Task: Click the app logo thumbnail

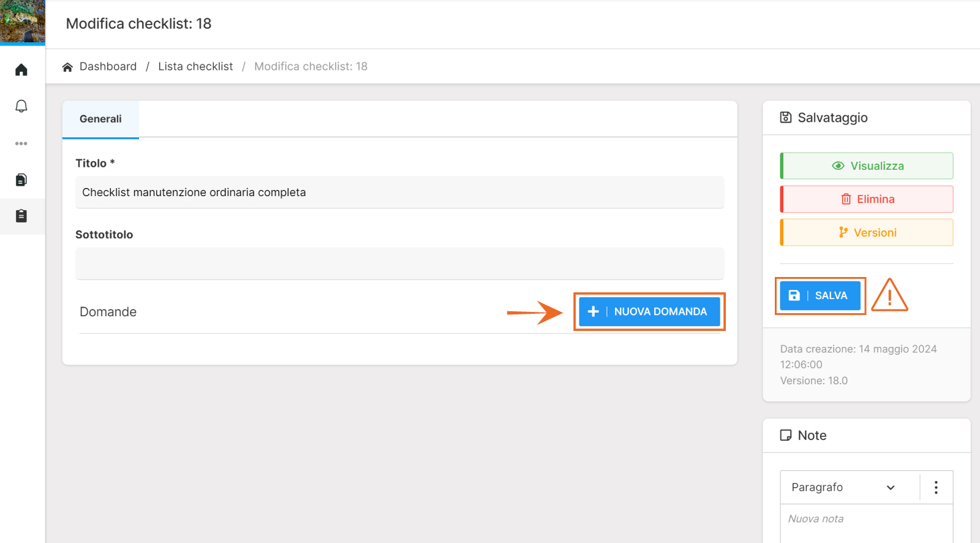Action: coord(23,21)
